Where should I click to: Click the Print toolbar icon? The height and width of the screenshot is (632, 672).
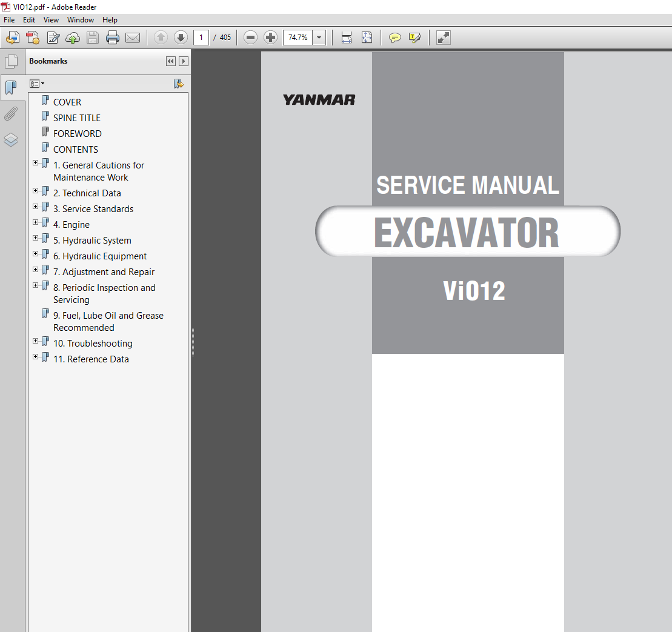[x=112, y=38]
